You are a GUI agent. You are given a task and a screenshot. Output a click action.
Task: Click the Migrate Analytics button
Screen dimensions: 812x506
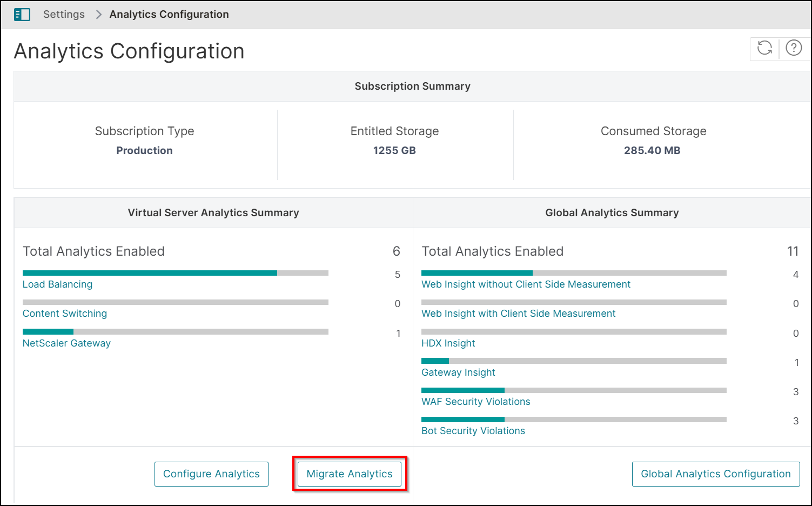350,474
